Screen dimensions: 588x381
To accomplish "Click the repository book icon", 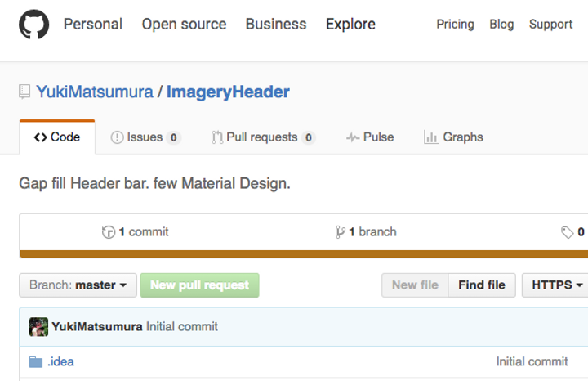I will [25, 92].
